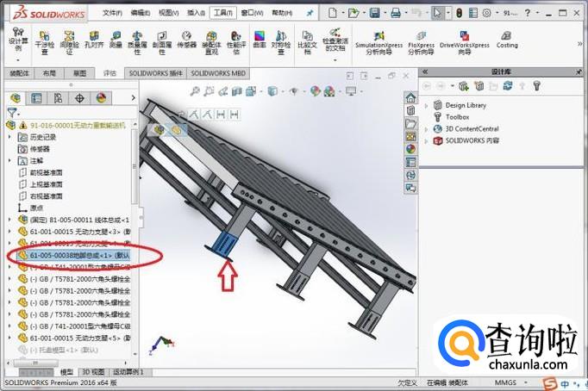The height and width of the screenshot is (391, 588).
Task: Open the appearances tab in task pane
Action: pos(410,148)
